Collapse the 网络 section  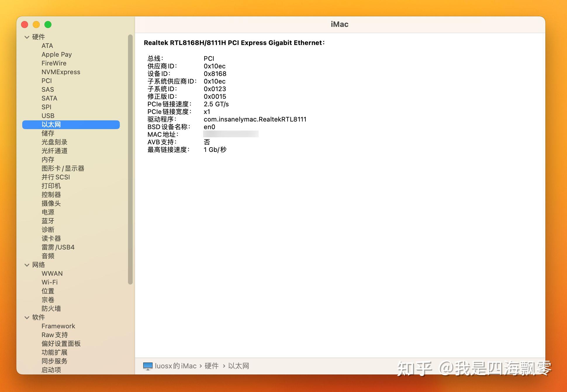[27, 265]
